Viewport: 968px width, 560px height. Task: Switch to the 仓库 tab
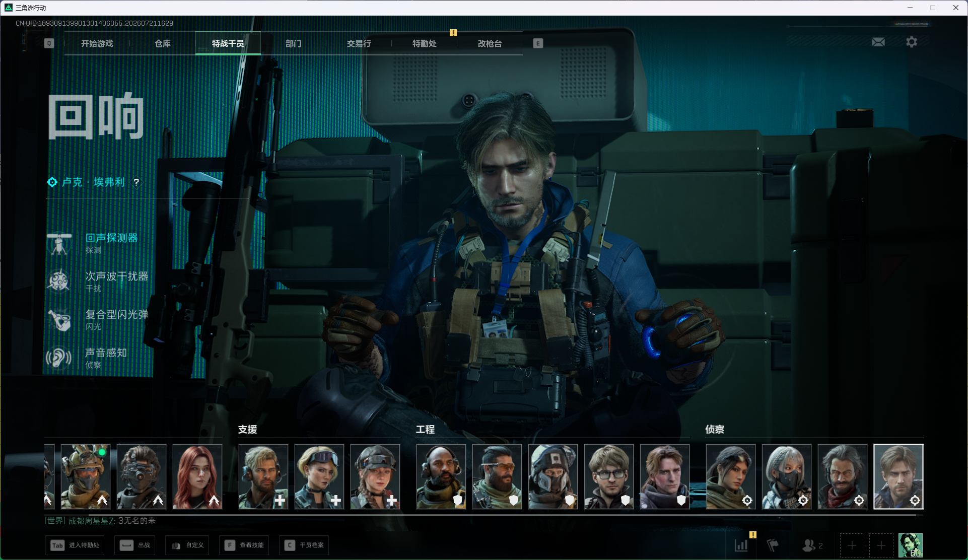click(x=163, y=44)
